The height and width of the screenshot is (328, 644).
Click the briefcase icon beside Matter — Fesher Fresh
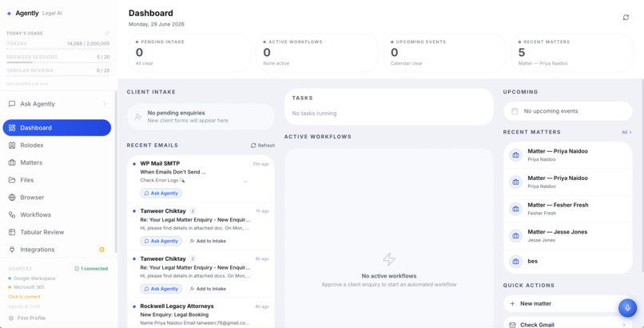(x=515, y=209)
